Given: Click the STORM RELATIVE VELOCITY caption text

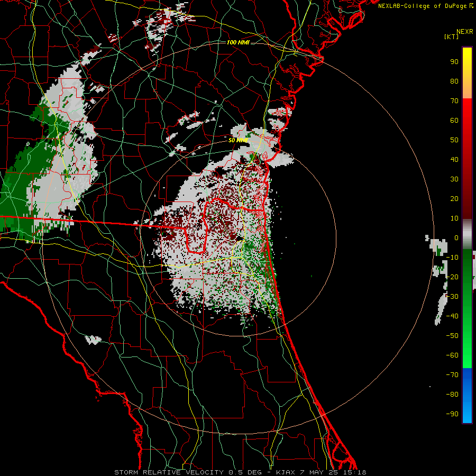Looking at the screenshot, I should tap(169, 472).
